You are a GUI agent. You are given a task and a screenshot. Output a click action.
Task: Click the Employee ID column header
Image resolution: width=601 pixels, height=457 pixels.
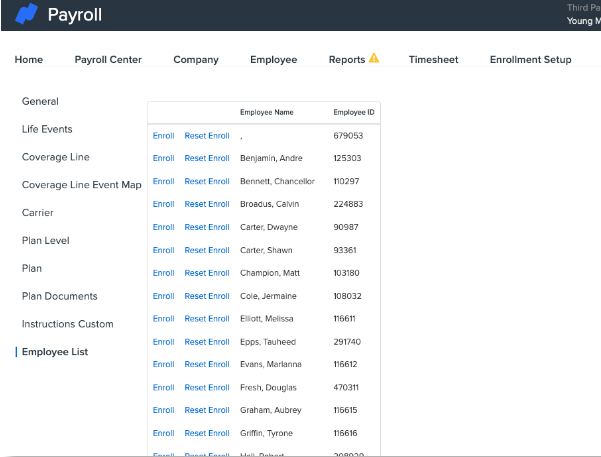click(354, 113)
